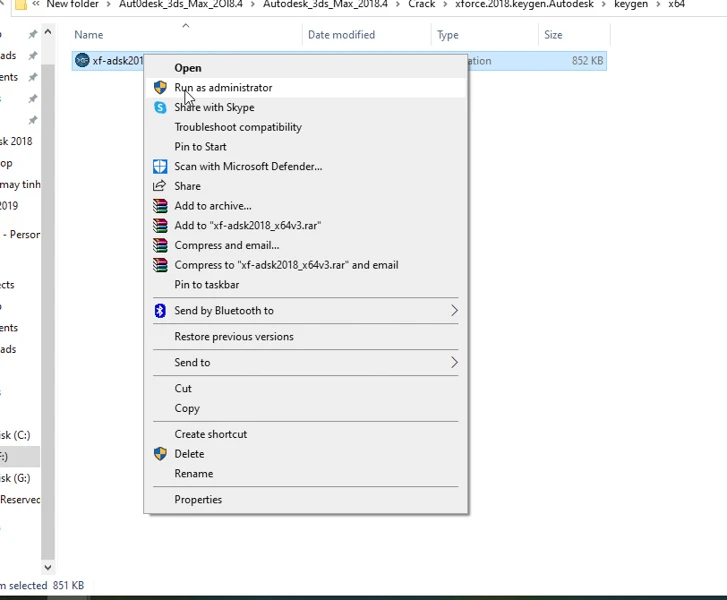The height and width of the screenshot is (600, 727).
Task: Click WinRAR icon beside Compress and email
Action: pyautogui.click(x=160, y=245)
